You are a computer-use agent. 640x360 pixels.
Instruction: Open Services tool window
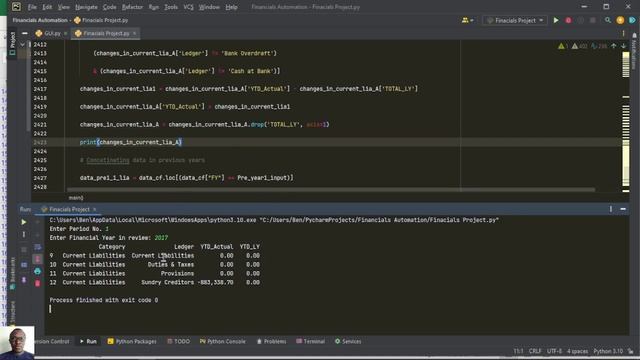[348, 341]
